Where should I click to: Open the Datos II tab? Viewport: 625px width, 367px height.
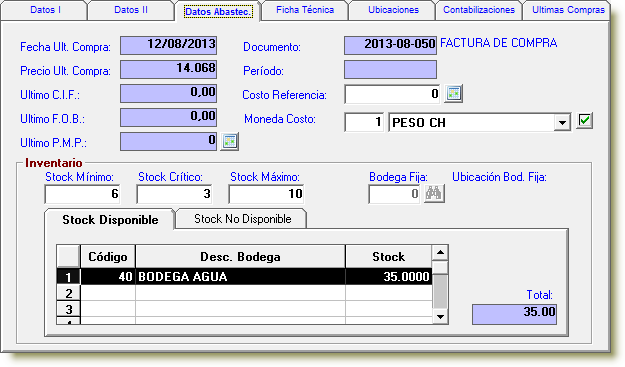[x=131, y=10]
